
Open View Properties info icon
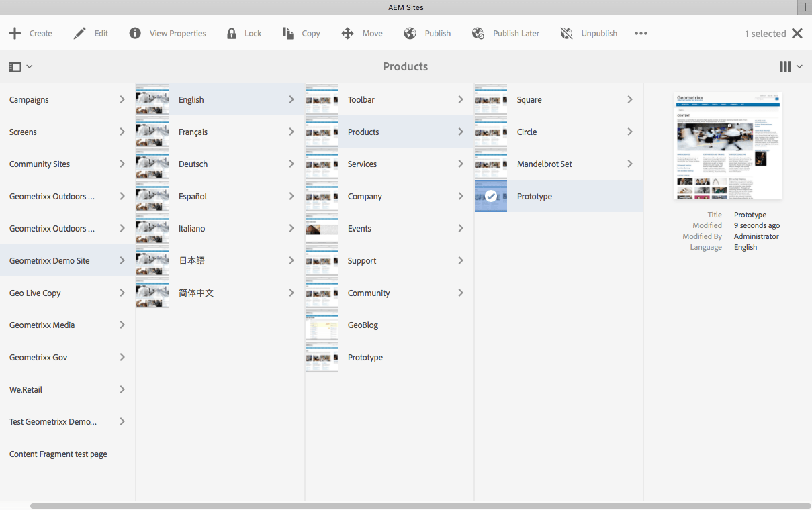(x=135, y=34)
